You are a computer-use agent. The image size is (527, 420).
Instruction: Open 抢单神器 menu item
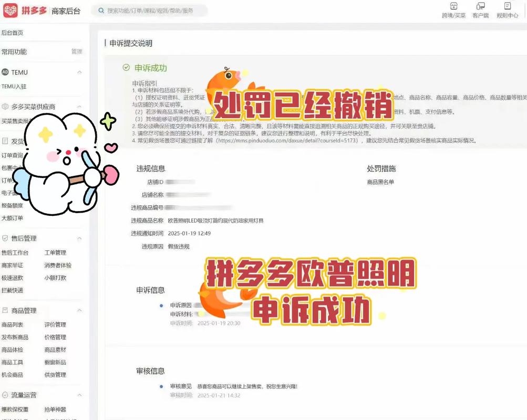pyautogui.click(x=55, y=409)
